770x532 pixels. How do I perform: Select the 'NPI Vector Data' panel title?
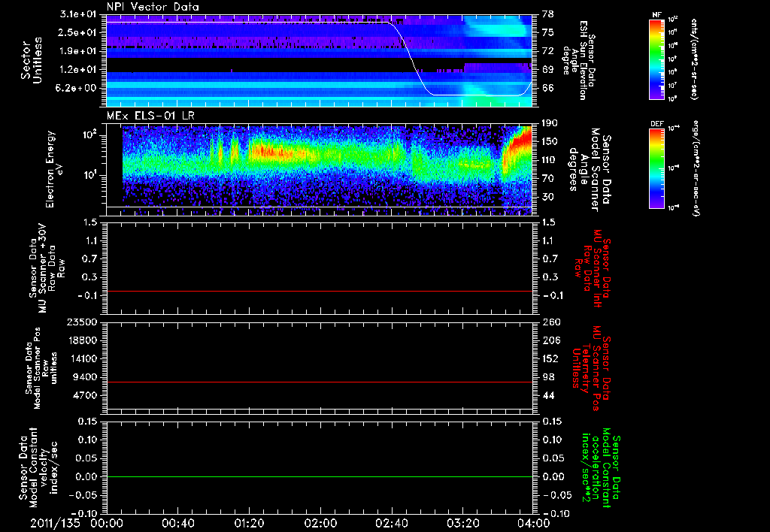tap(153, 7)
